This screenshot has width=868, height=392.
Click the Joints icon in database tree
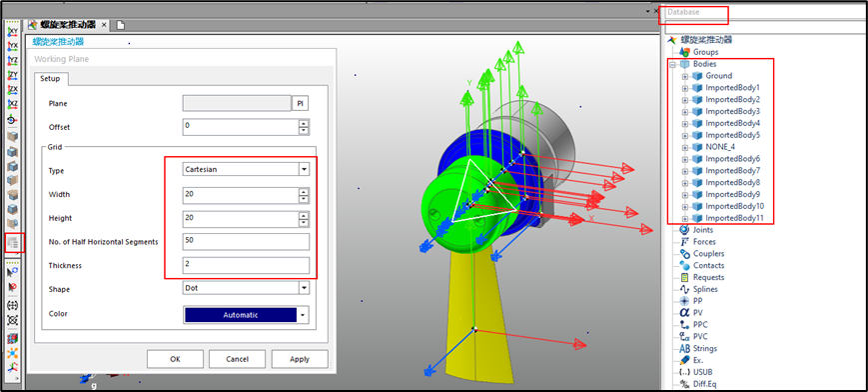[683, 230]
